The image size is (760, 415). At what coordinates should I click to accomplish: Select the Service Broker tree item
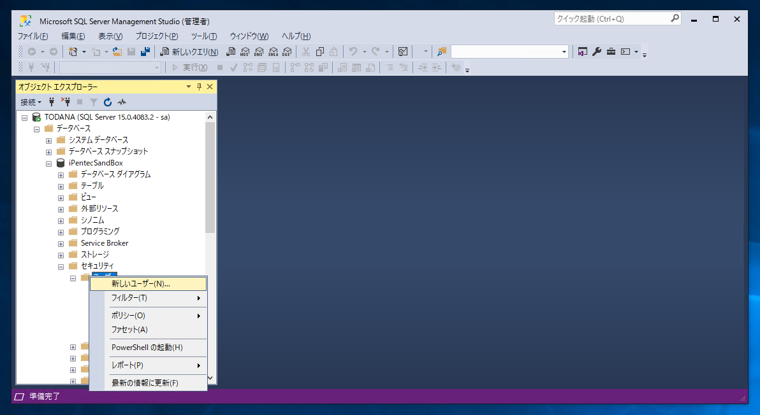click(x=104, y=243)
